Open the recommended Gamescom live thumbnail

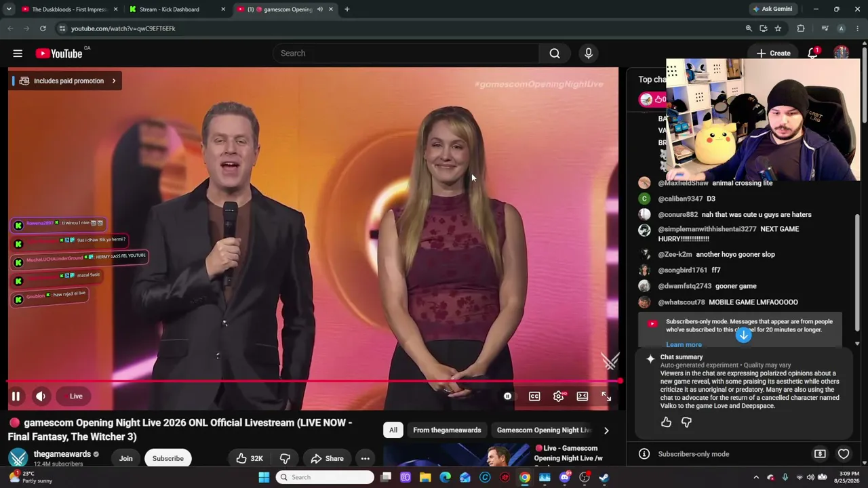coord(456,455)
